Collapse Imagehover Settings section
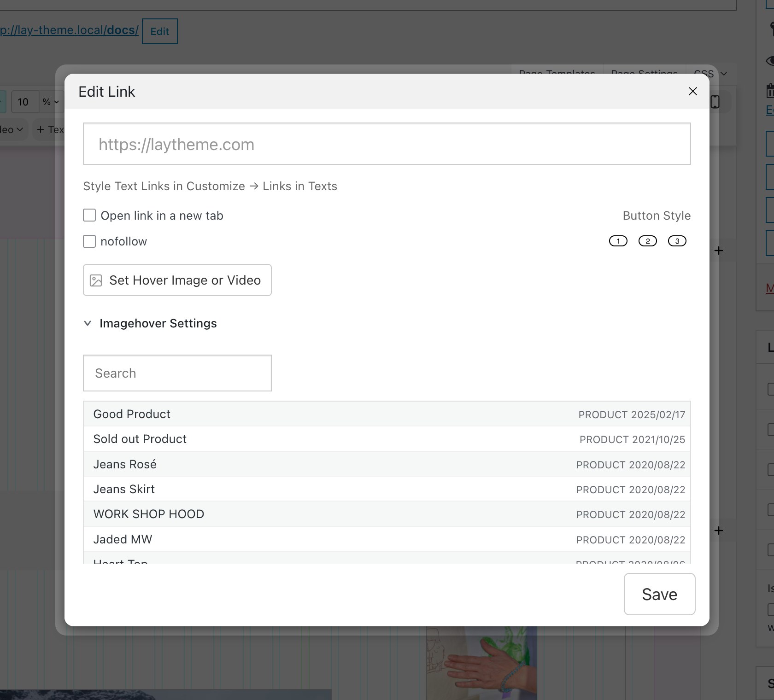The height and width of the screenshot is (700, 774). click(x=150, y=323)
